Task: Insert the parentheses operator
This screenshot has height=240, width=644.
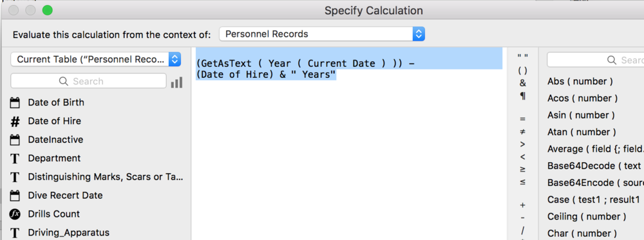Action: click(522, 70)
